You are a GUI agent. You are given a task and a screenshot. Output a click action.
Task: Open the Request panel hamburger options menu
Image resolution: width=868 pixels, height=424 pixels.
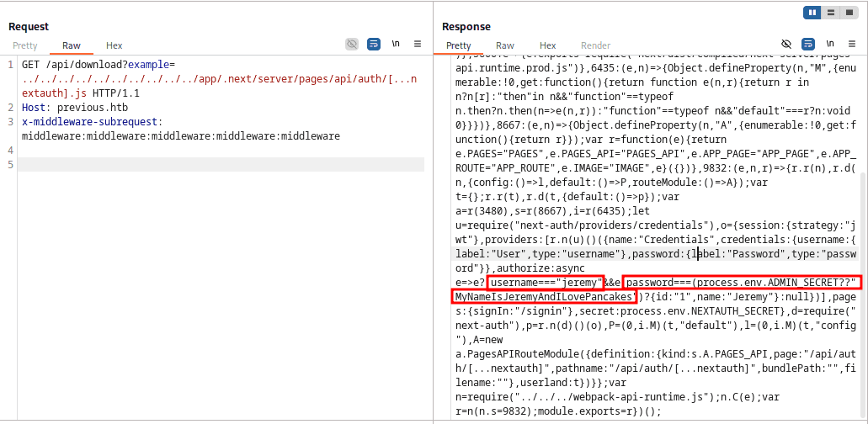(417, 44)
